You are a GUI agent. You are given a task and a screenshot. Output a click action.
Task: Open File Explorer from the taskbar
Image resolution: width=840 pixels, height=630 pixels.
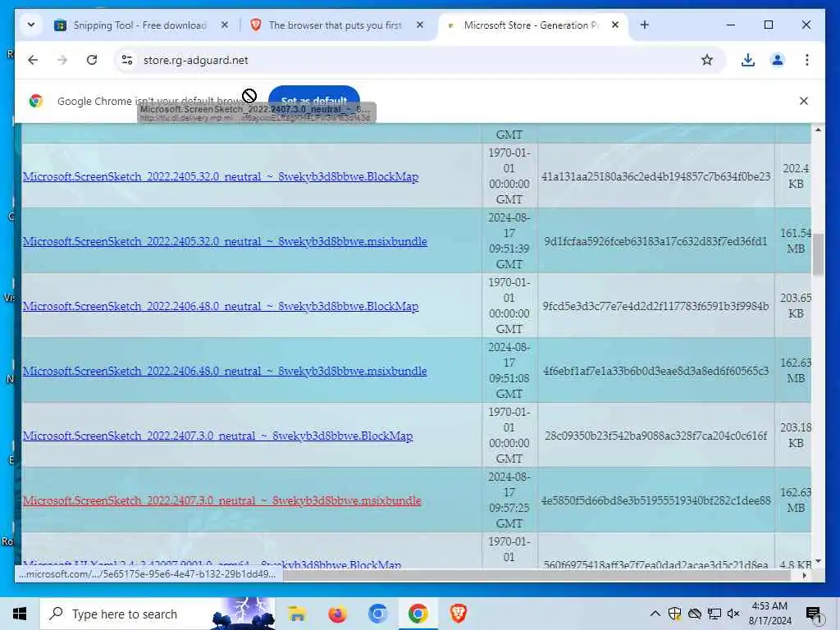coord(296,614)
